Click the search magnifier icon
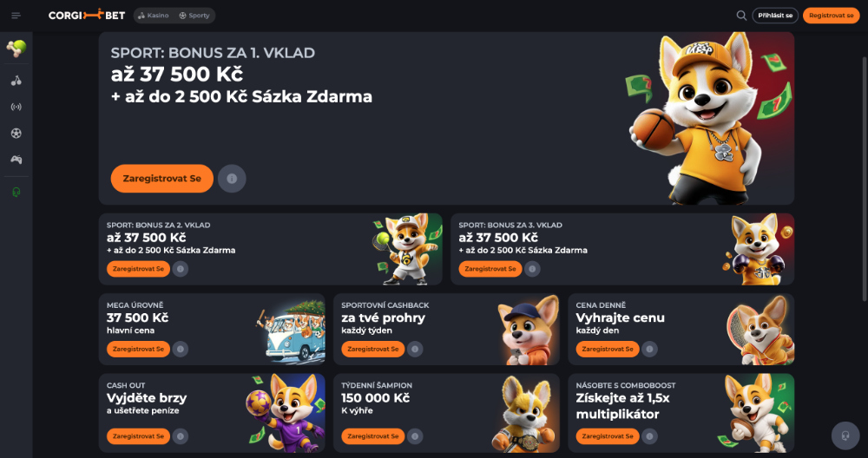The width and height of the screenshot is (868, 458). pyautogui.click(x=741, y=16)
